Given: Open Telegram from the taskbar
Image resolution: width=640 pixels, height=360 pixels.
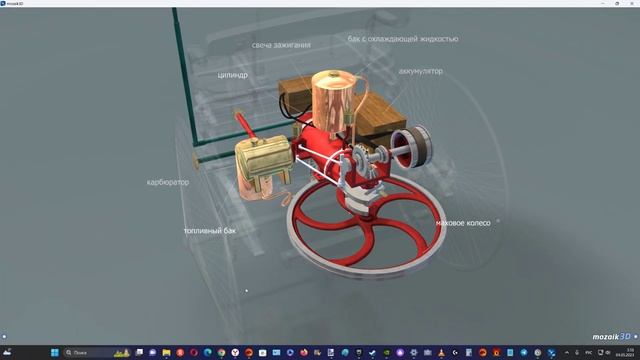Looking at the screenshot, I should pos(524,353).
